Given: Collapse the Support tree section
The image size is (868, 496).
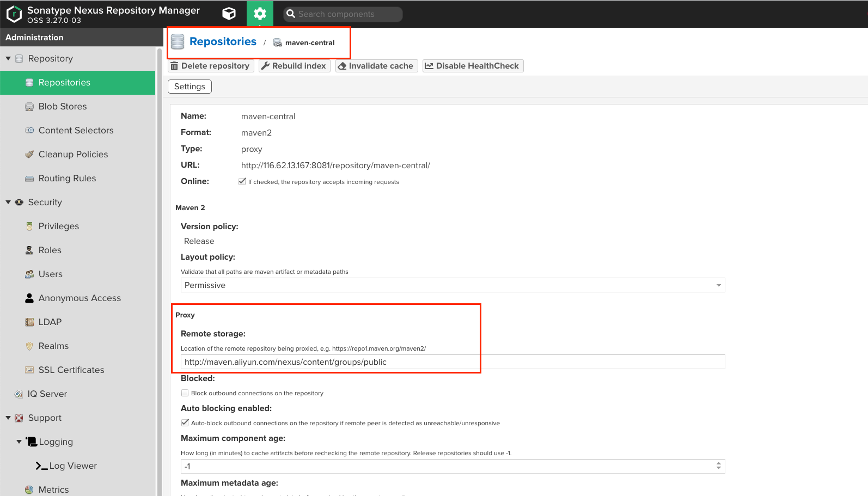Looking at the screenshot, I should tap(8, 418).
